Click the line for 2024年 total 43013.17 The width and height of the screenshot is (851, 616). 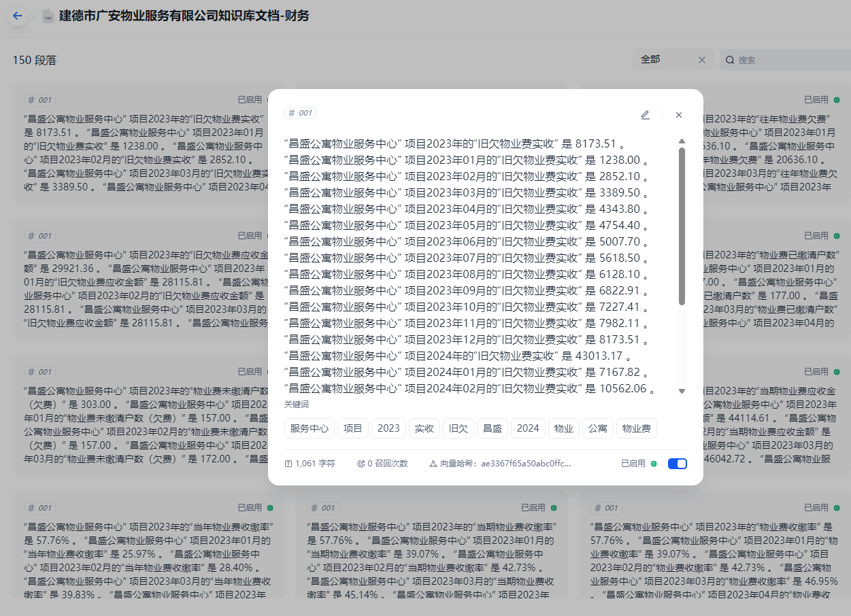coord(458,356)
